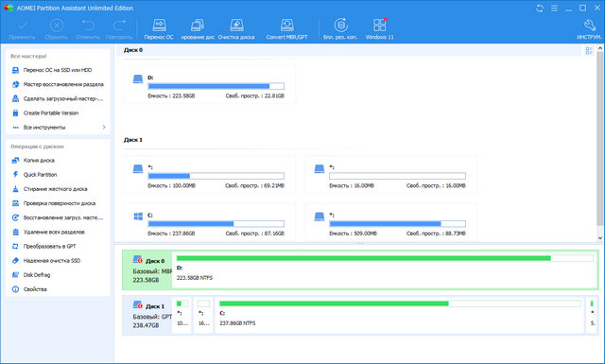The height and width of the screenshot is (364, 605).
Task: Click the MBR rebuild (Восстановление загруз.) option
Action: tap(58, 217)
